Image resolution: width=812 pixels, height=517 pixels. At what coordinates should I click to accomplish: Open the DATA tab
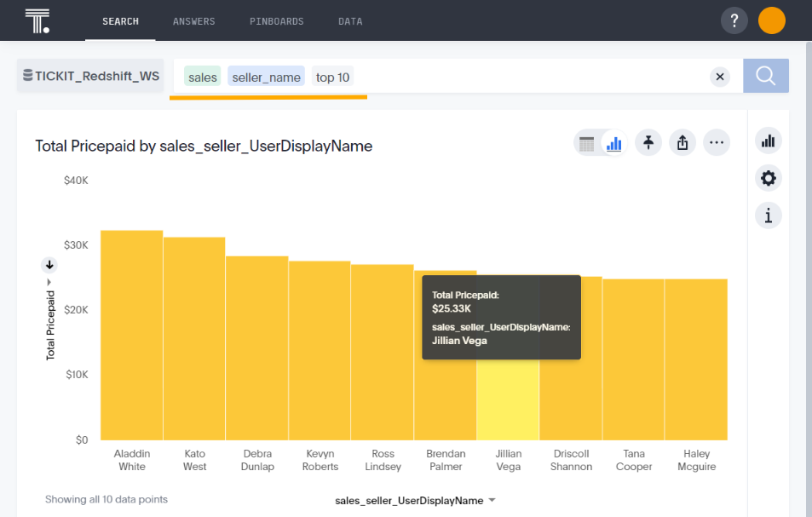click(349, 21)
